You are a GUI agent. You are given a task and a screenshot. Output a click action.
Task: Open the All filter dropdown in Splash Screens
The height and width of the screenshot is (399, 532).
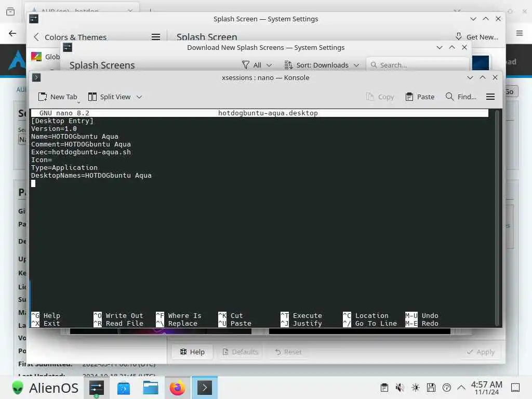257,65
